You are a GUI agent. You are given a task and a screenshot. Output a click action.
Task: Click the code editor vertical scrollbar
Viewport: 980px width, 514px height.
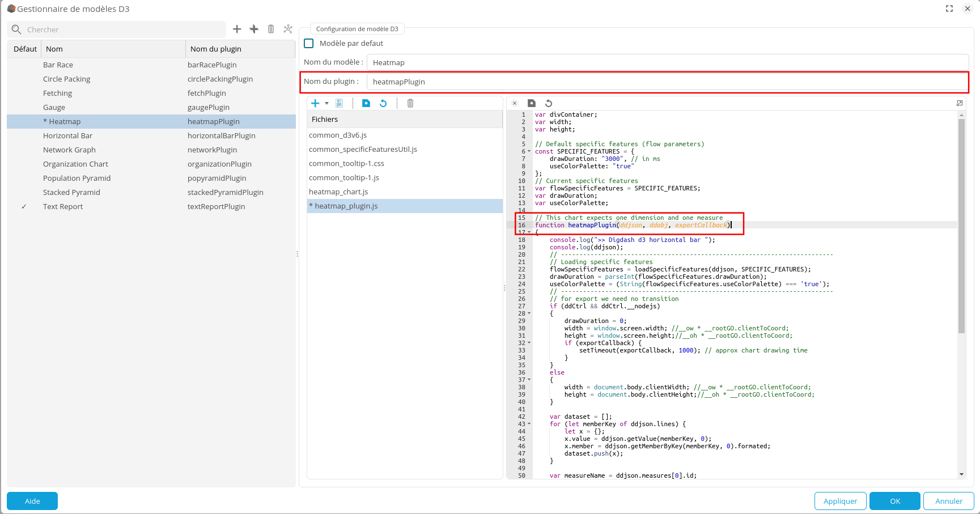coord(961,227)
